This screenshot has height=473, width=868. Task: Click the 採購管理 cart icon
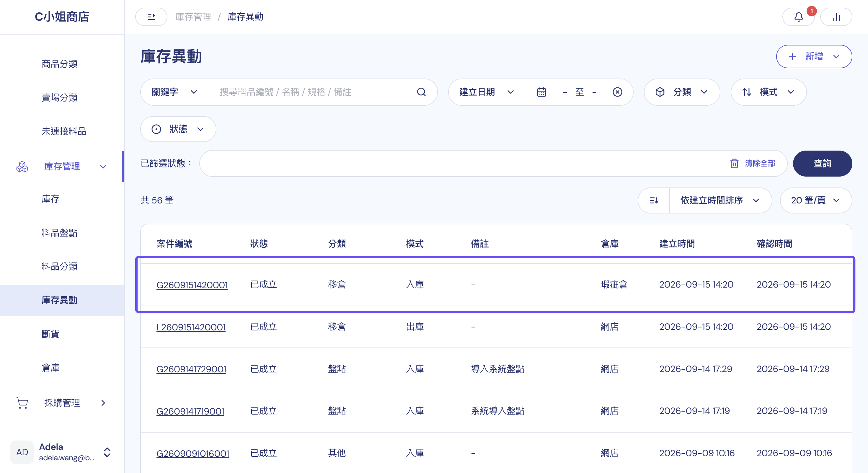point(22,403)
